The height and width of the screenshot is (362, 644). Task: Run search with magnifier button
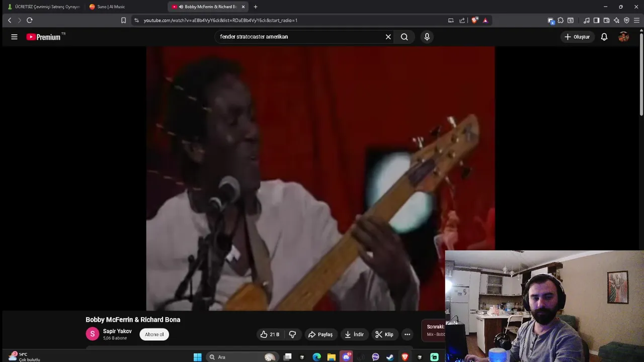point(404,37)
